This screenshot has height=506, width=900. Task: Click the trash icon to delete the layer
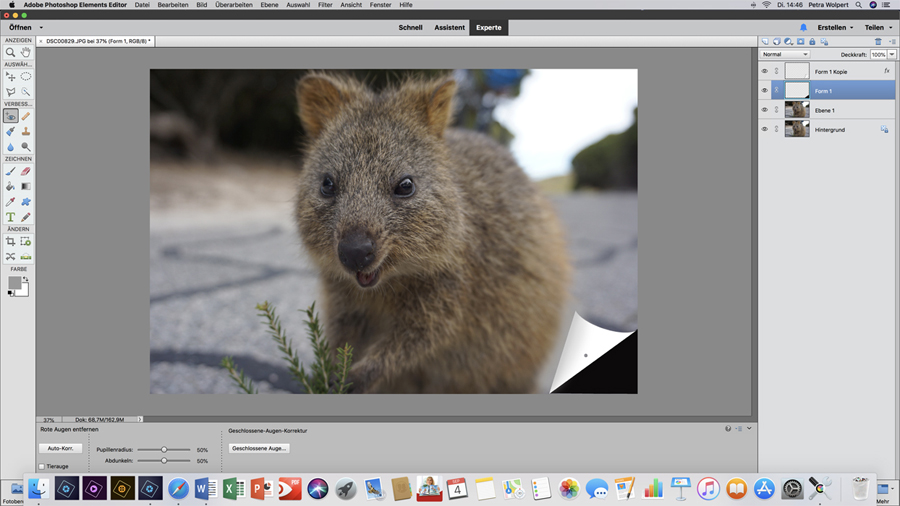(x=878, y=42)
